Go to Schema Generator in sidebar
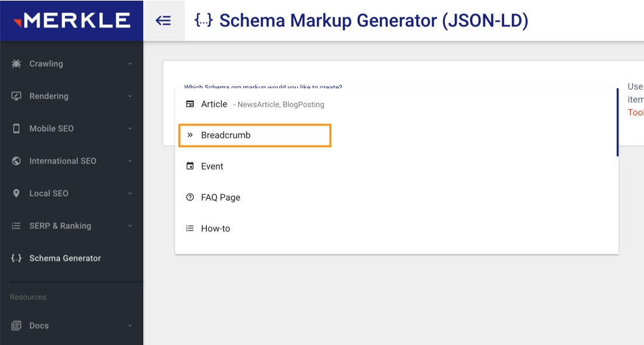The image size is (644, 345). 72,258
